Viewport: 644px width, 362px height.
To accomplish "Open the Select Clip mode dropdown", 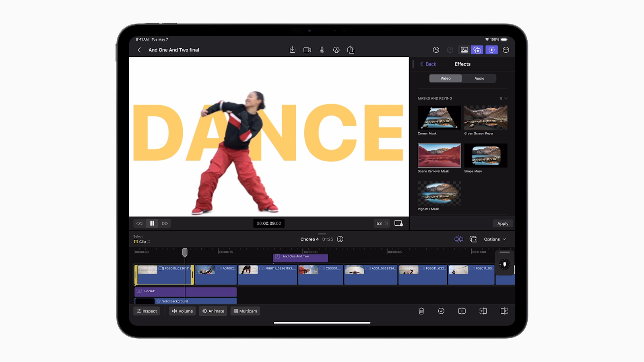I will (x=142, y=242).
